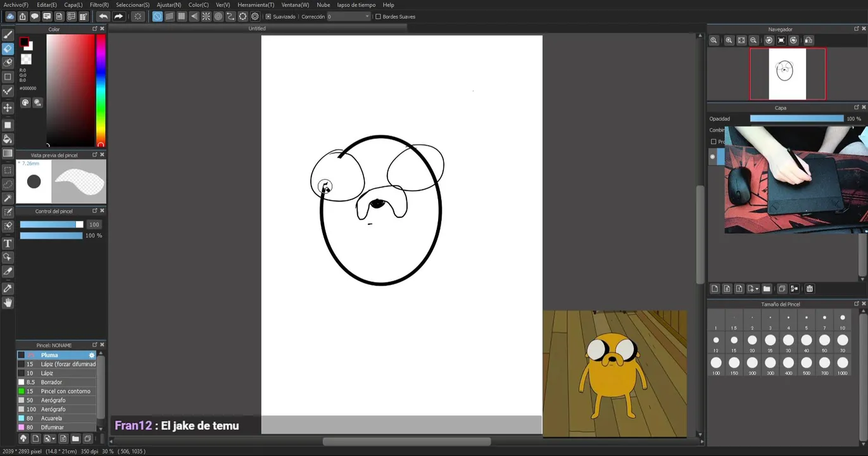This screenshot has height=456, width=868.
Task: Click the brush size slider in Control del pincel
Action: pos(51,224)
